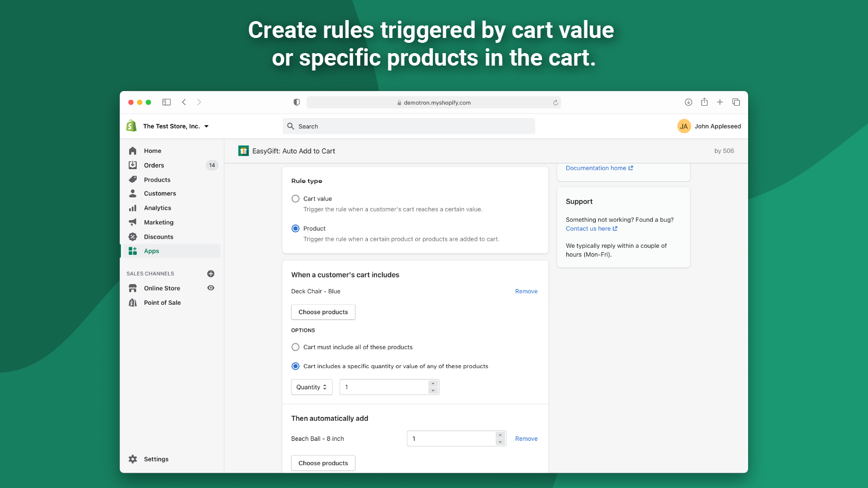Click the browser share icon
The image size is (868, 488).
pyautogui.click(x=704, y=102)
